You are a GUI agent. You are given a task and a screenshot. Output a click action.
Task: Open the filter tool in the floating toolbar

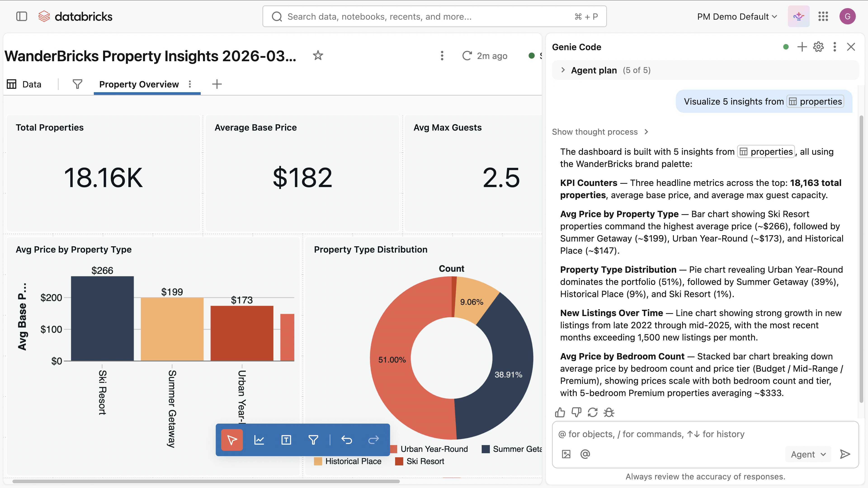pos(313,440)
